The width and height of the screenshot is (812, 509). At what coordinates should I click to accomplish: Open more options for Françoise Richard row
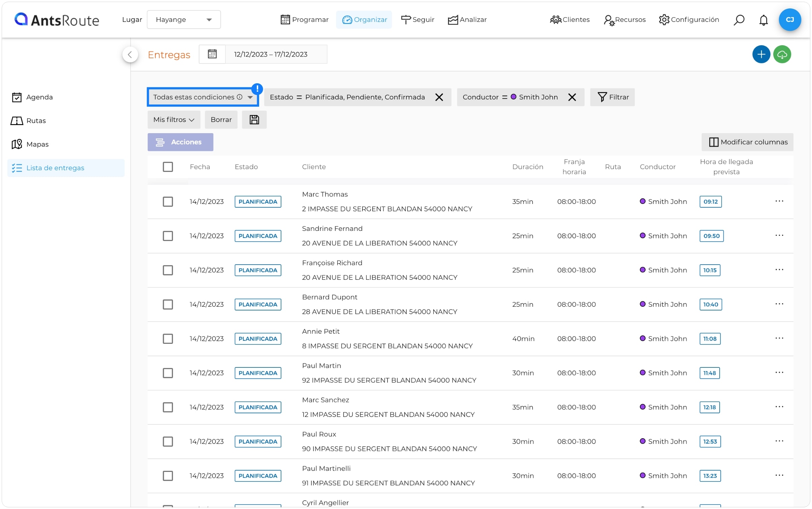pos(779,270)
